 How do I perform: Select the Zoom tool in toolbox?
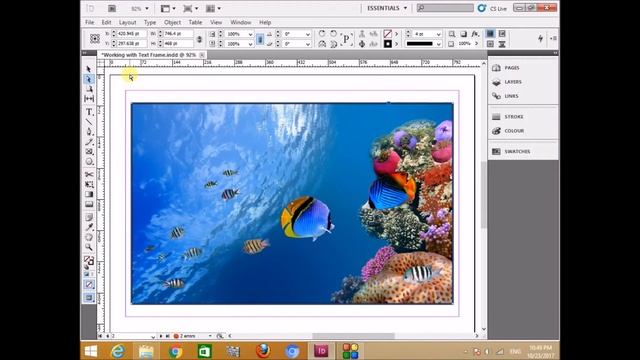[89, 247]
